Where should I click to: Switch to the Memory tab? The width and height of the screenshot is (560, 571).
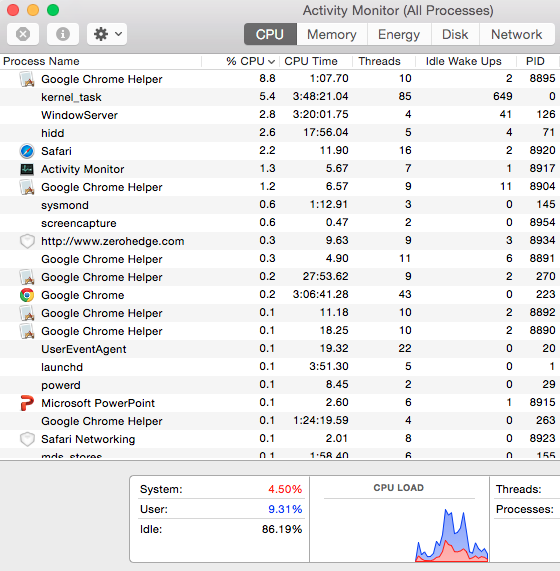point(332,34)
